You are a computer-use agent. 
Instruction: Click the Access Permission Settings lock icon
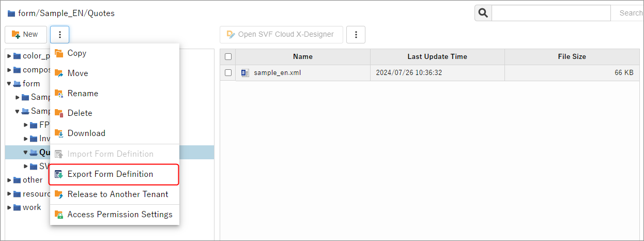point(59,215)
